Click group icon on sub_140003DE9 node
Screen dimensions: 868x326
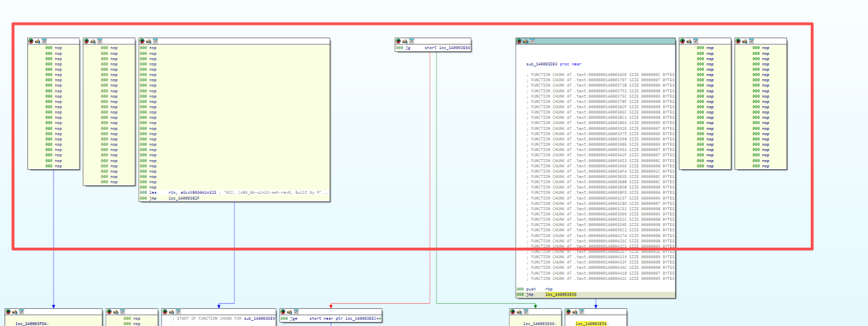point(532,41)
